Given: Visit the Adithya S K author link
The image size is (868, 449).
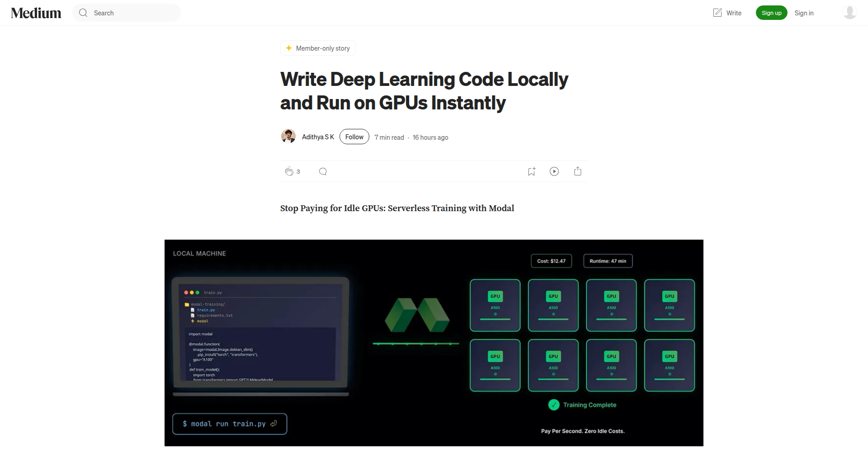Looking at the screenshot, I should [318, 137].
